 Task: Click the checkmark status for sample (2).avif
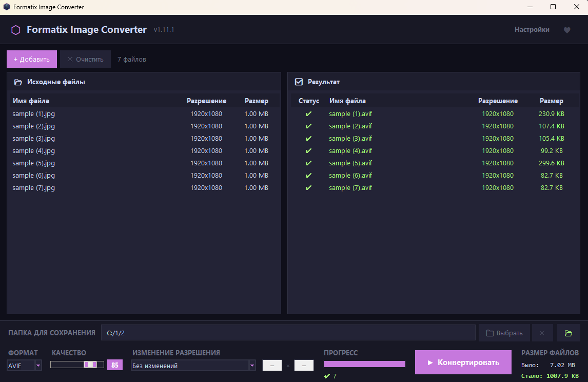[309, 126]
